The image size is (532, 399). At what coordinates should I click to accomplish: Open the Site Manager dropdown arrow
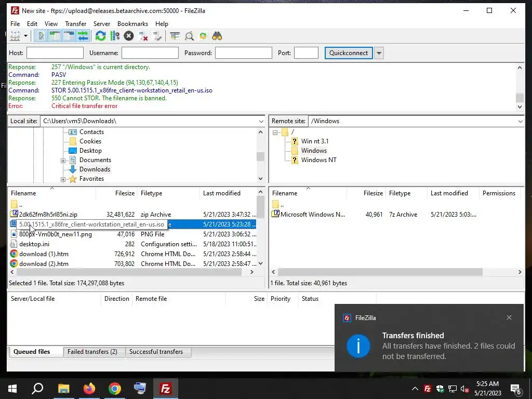[x=25, y=36]
